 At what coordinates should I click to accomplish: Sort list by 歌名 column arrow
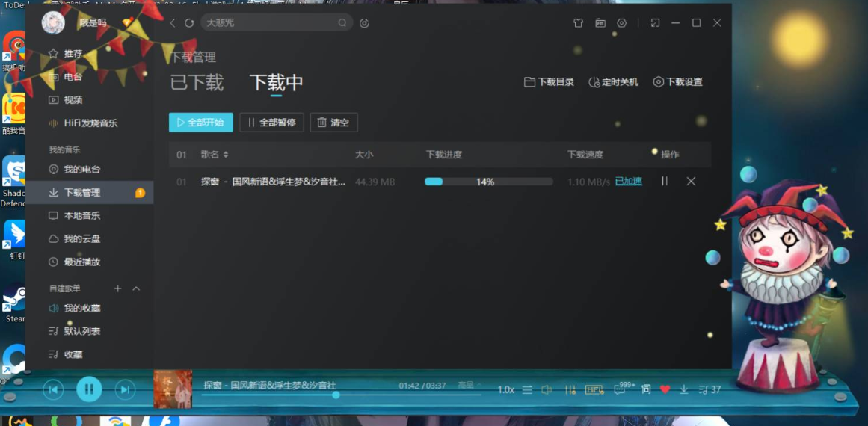[226, 155]
